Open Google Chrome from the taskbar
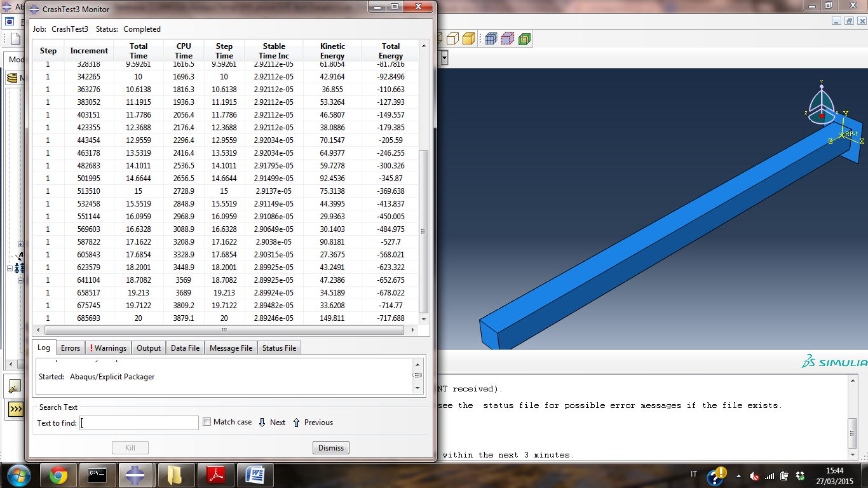868x488 pixels. pyautogui.click(x=58, y=475)
